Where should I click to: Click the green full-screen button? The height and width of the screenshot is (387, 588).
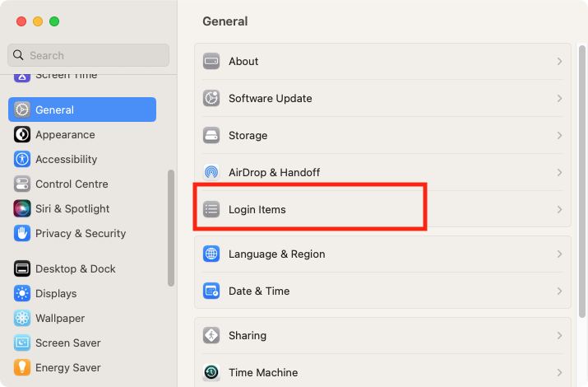54,21
